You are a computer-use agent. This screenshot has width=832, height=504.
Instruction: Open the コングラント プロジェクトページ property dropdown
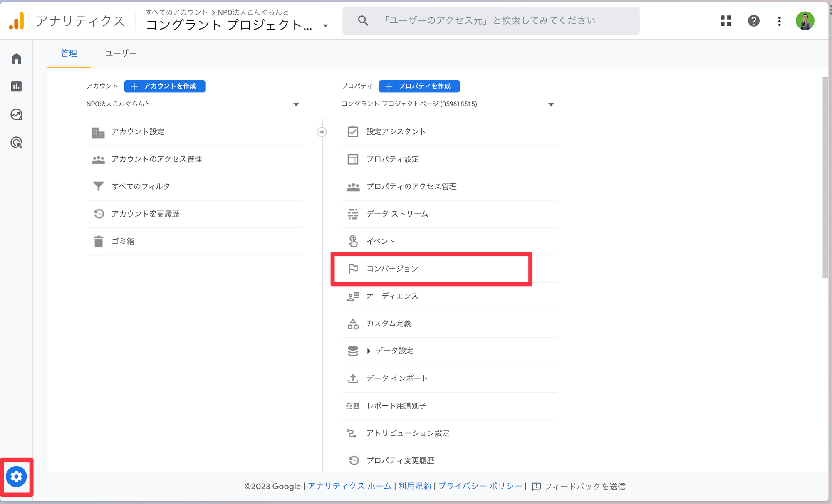pos(448,104)
